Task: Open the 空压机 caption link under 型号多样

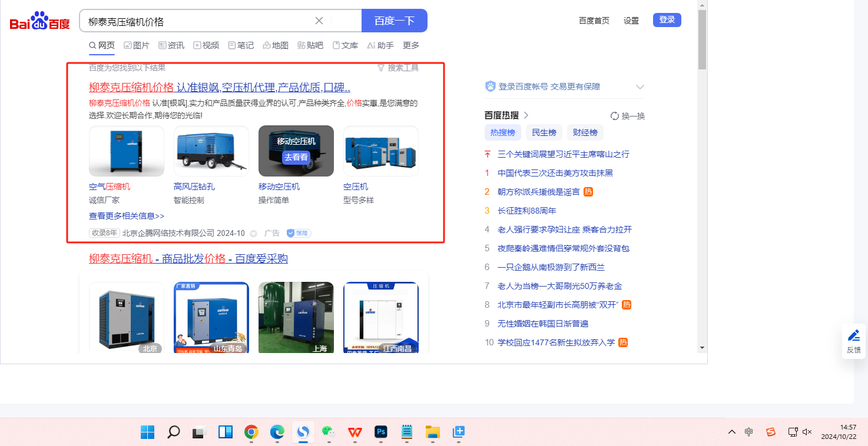Action: coord(356,187)
